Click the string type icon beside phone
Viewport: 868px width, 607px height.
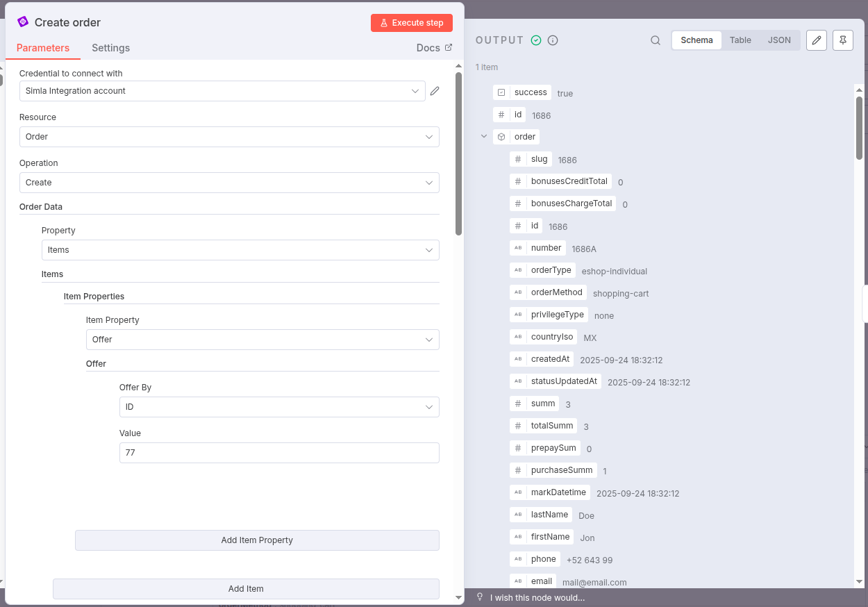pyautogui.click(x=518, y=559)
